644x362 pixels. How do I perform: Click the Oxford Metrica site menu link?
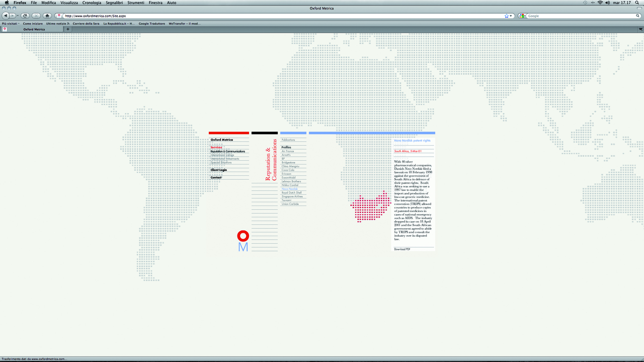click(222, 140)
